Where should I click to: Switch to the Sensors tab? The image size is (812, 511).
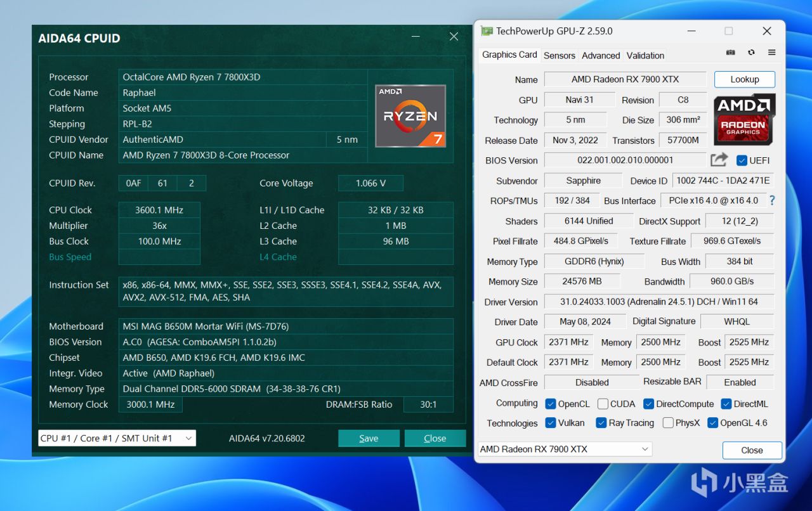coord(559,55)
